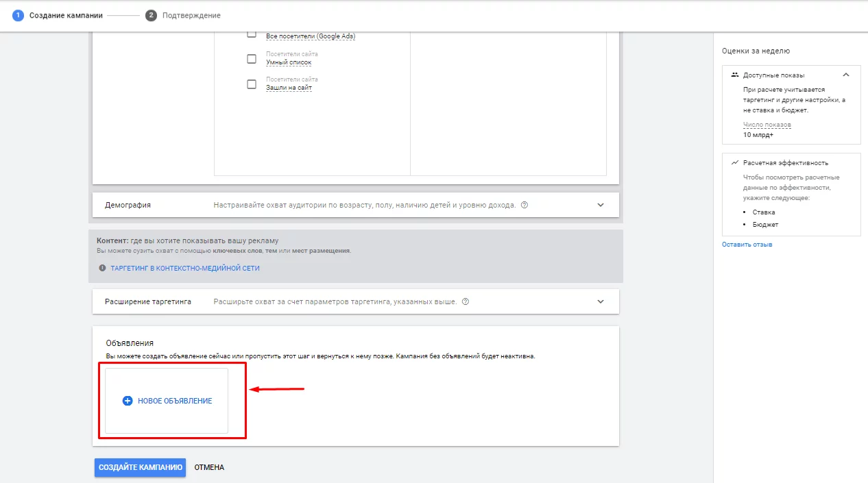This screenshot has height=483, width=868.
Task: Click the help icon next to Демография description
Action: click(525, 205)
